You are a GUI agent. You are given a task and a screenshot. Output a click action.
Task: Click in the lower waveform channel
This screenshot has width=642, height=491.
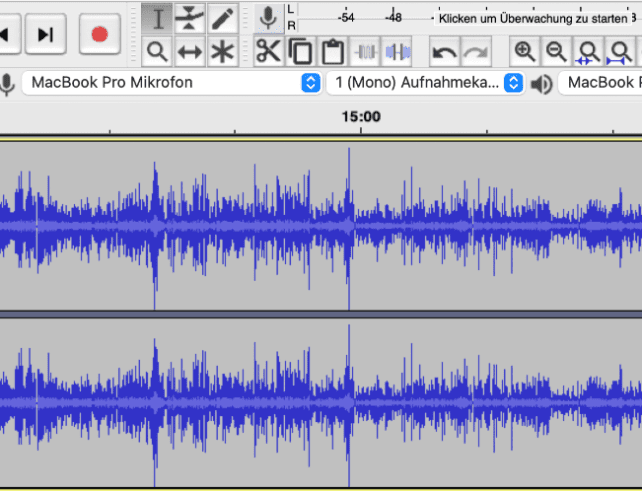[321, 403]
